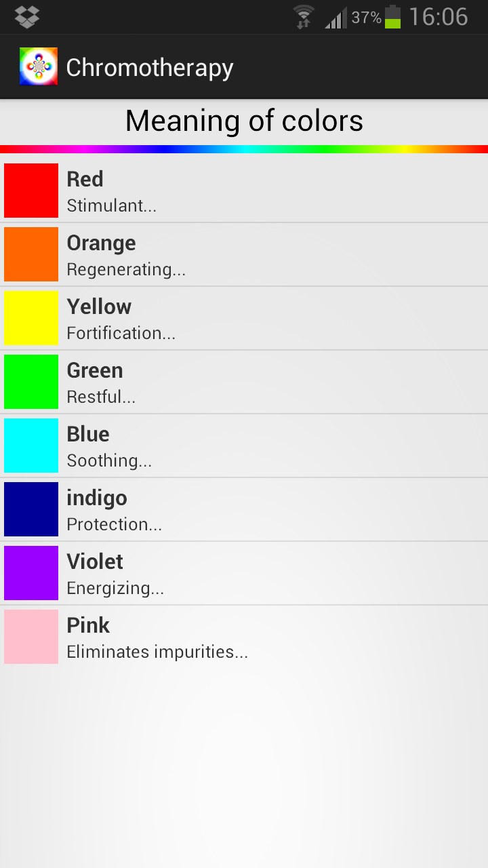Tap the Wi-Fi status icon
This screenshot has height=868, width=488.
[x=304, y=16]
